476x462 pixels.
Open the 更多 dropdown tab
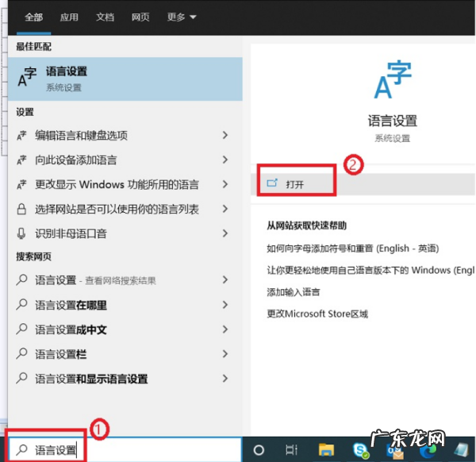pos(182,17)
